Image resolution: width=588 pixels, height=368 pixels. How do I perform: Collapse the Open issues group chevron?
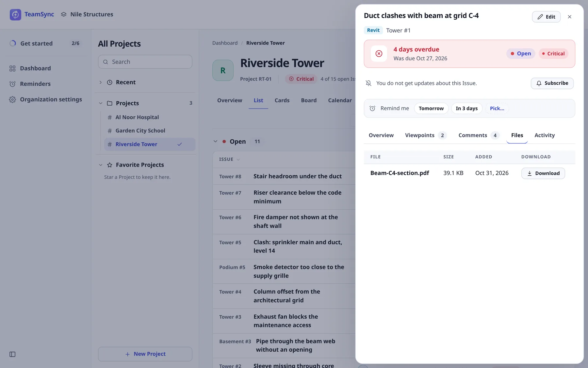click(215, 141)
